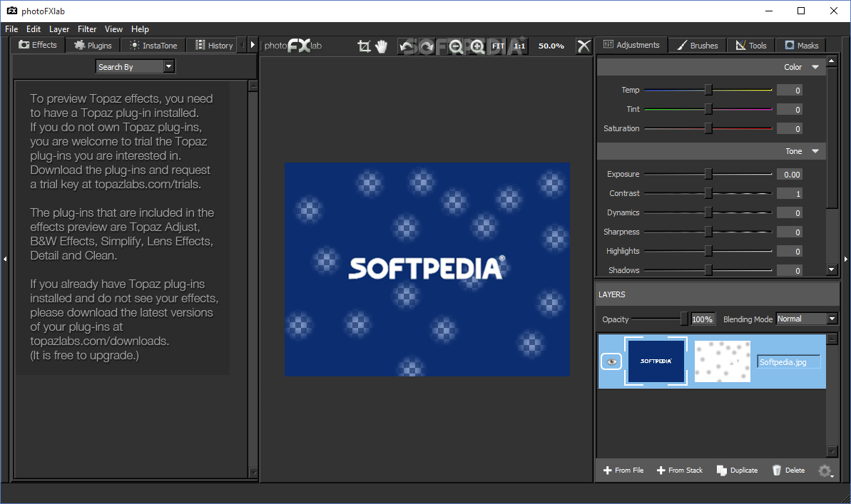This screenshot has height=504, width=851.
Task: Zoom out with the minus magnifier
Action: [x=456, y=46]
